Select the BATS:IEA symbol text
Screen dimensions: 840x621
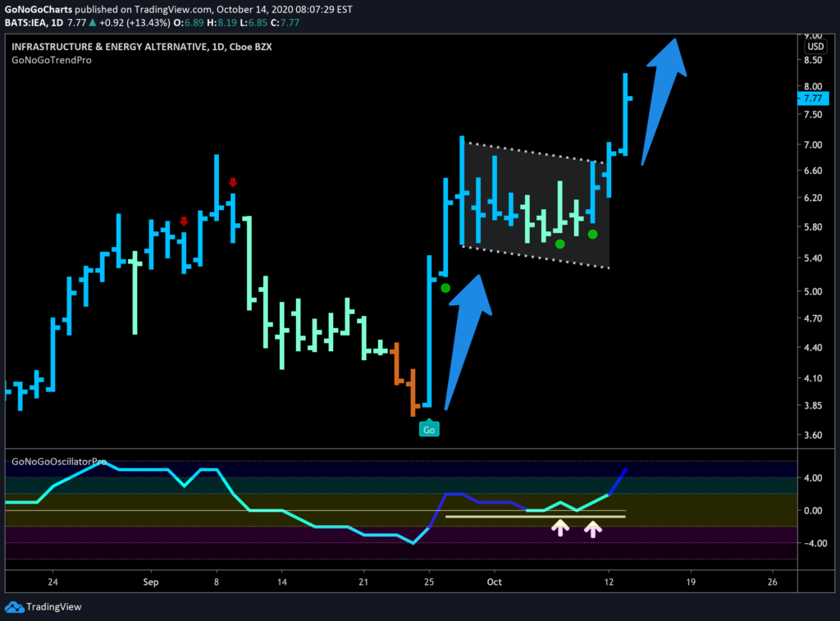click(25, 23)
